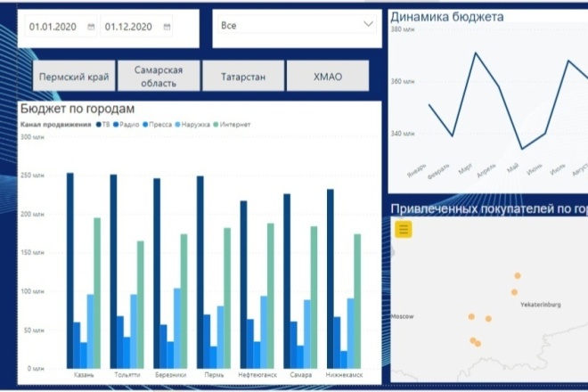
Task: Select the Интернет bar for Нижнекамск
Action: point(357,301)
